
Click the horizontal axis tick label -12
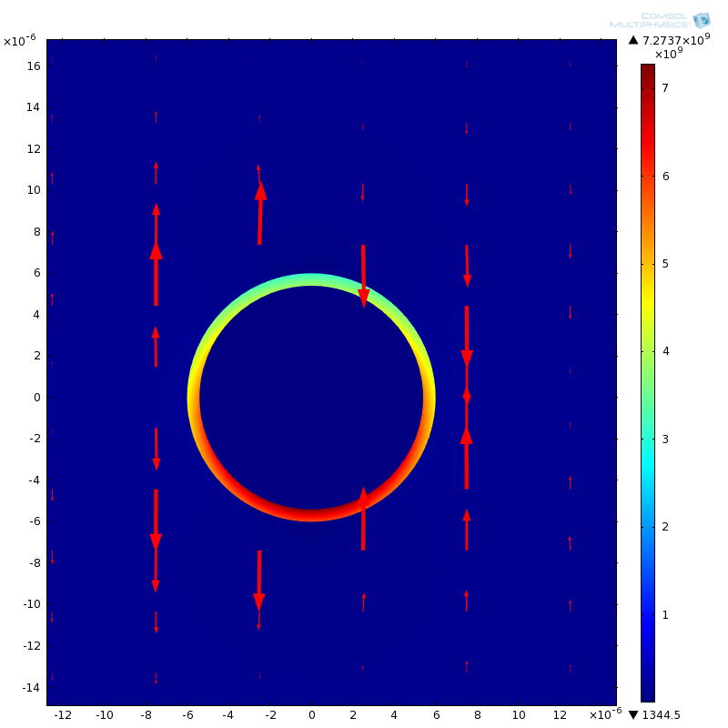63,715
